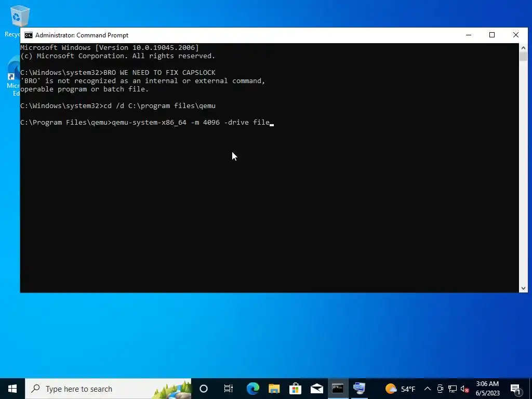Click the ''BRO' is not recognized' error line

pos(142,81)
